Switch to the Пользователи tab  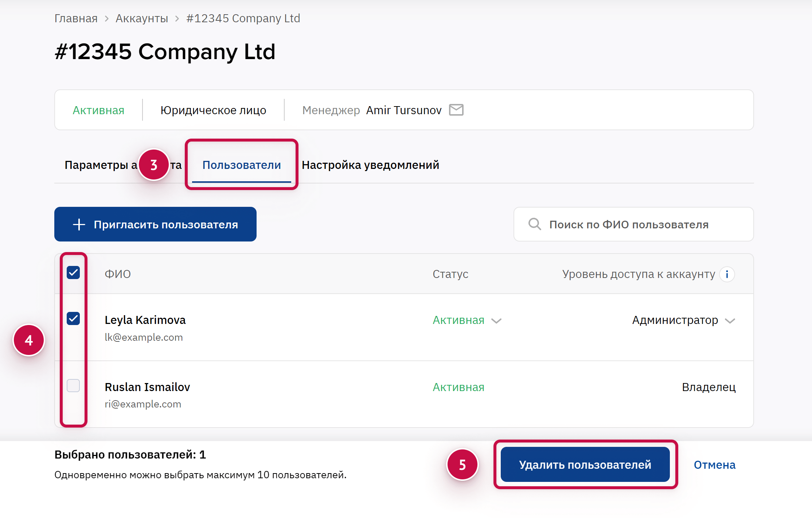click(241, 165)
